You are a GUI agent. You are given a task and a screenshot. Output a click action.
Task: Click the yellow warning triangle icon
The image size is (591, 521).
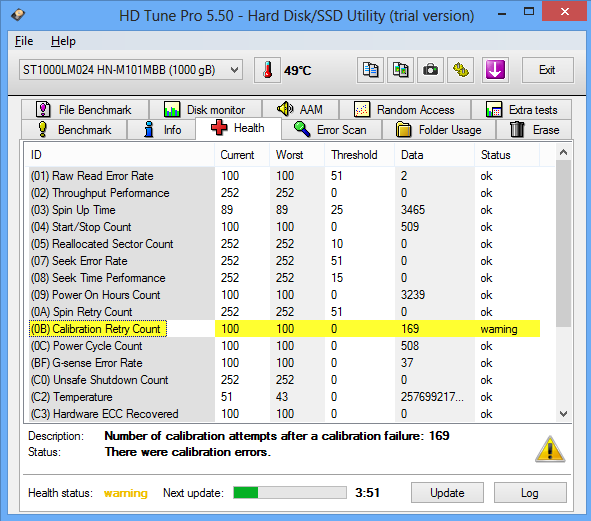(550, 449)
